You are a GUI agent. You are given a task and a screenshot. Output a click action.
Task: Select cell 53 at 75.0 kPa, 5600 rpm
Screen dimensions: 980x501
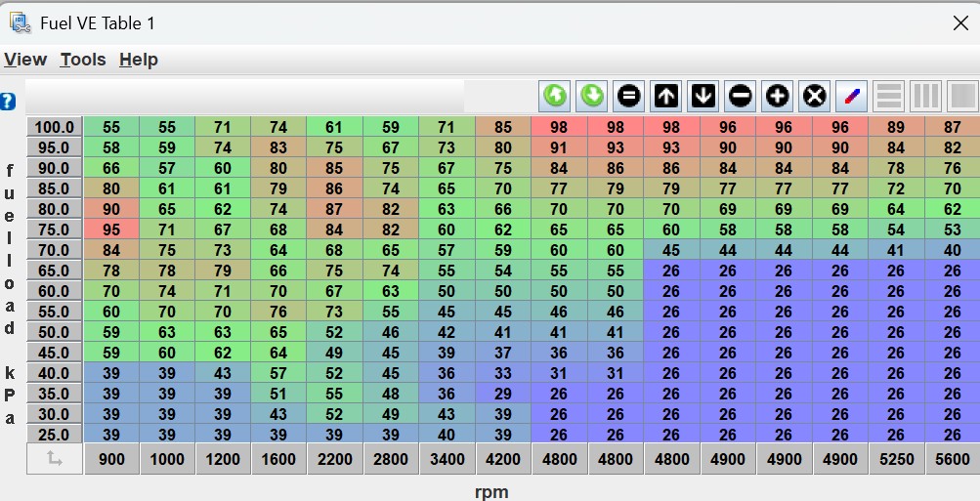[x=953, y=230]
